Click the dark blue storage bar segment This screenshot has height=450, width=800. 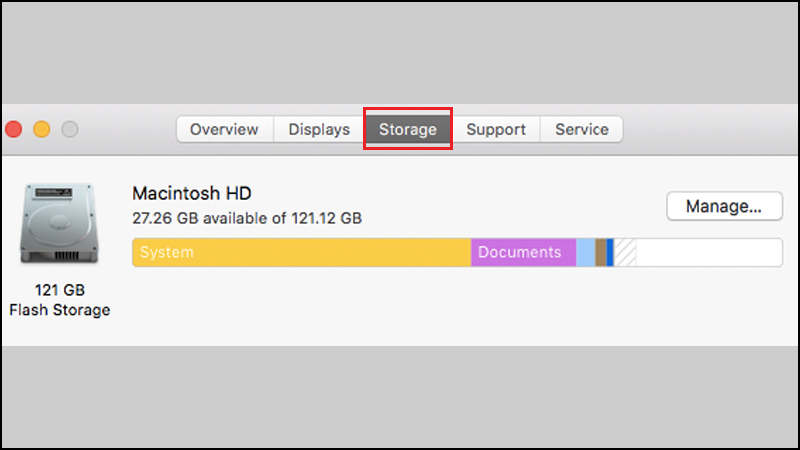pyautogui.click(x=610, y=253)
